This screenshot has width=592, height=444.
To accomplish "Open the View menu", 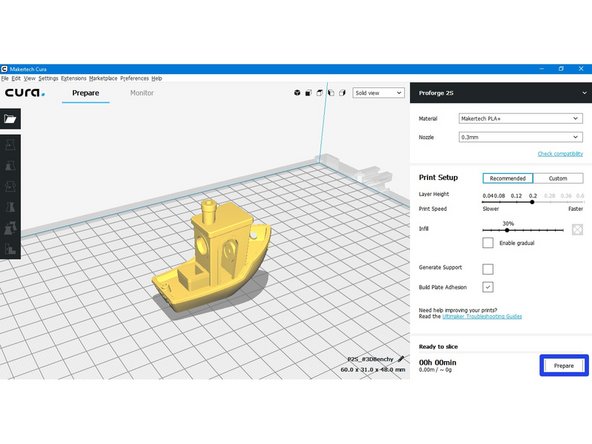I will [29, 79].
